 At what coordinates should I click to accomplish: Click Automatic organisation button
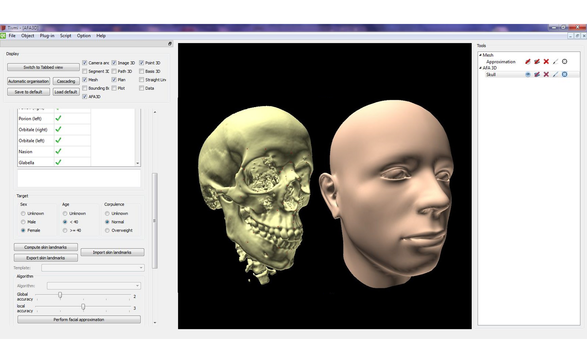coord(28,81)
